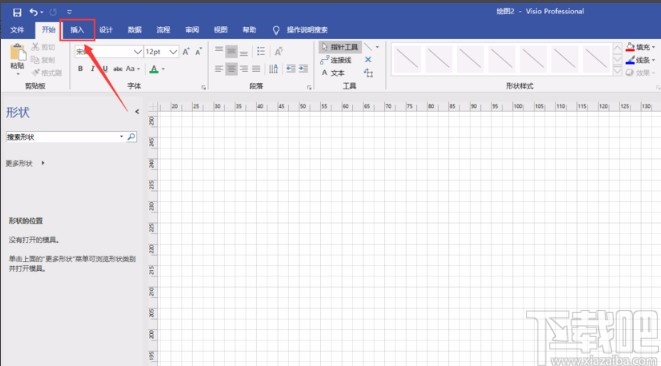Toggle bold formatting
This screenshot has height=366, width=661.
80,69
